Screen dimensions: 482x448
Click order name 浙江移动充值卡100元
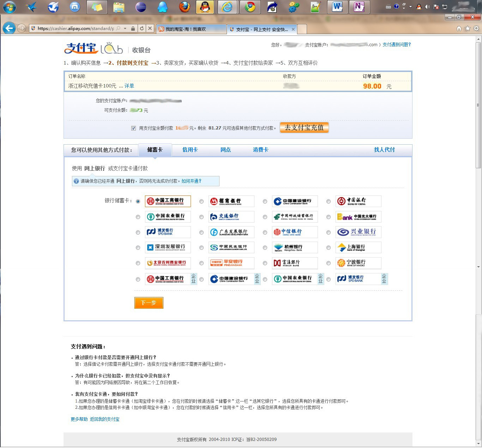click(x=92, y=86)
